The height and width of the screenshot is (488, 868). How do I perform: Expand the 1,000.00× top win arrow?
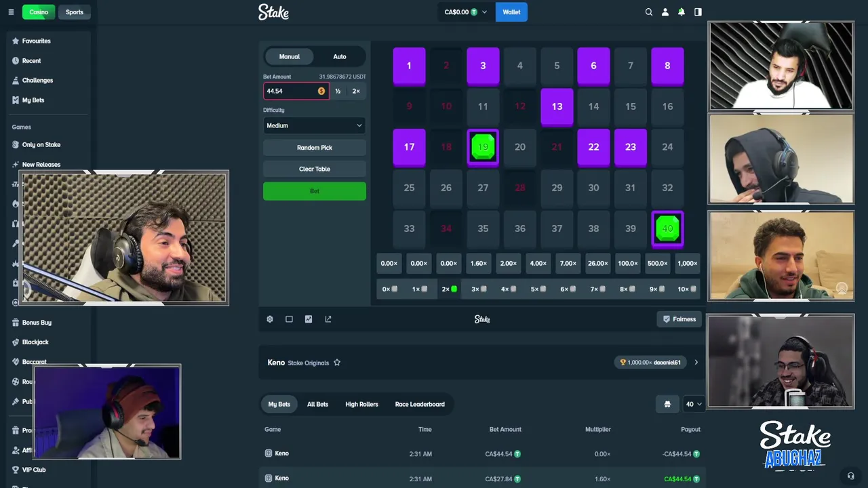click(x=696, y=363)
